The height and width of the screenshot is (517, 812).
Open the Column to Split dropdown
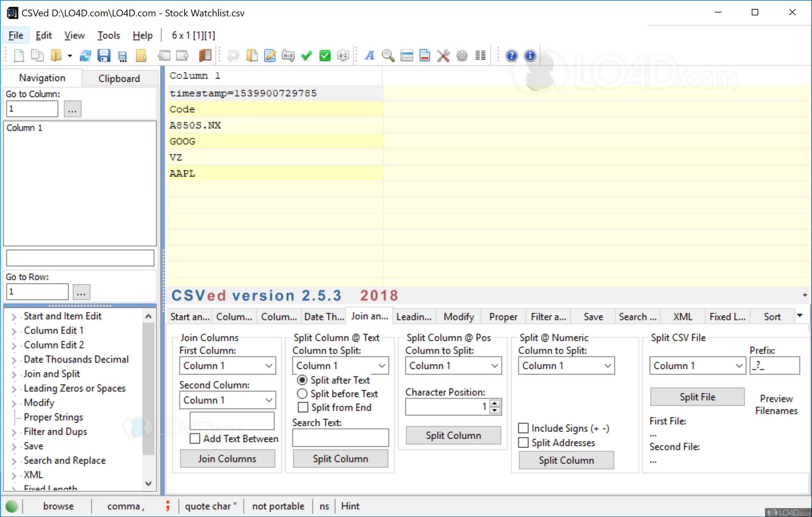[340, 366]
